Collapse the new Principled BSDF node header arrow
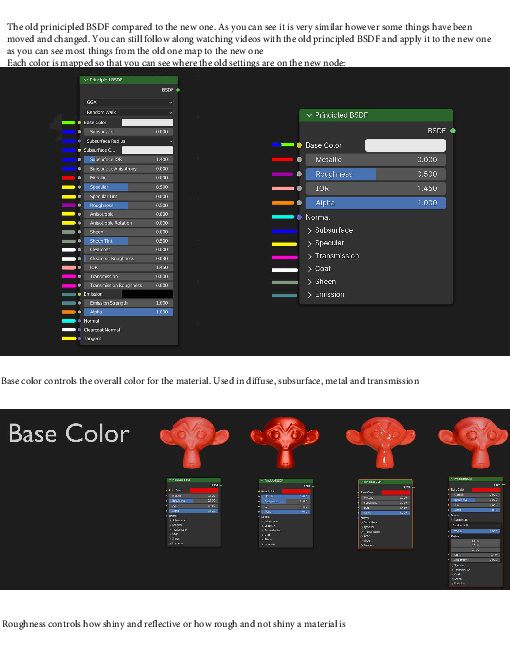This screenshot has width=510, height=660. (x=309, y=115)
